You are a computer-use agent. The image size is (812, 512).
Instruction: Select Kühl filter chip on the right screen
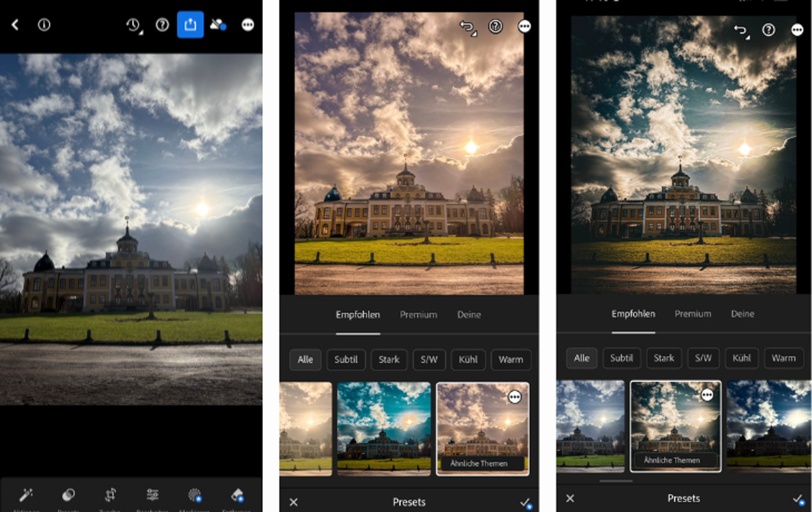coord(742,358)
